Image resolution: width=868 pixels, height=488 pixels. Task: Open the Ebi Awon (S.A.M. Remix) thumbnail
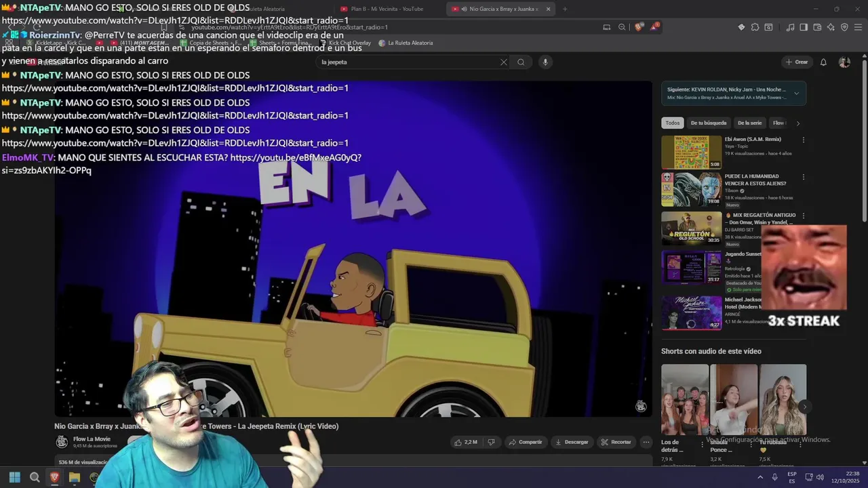[692, 152]
